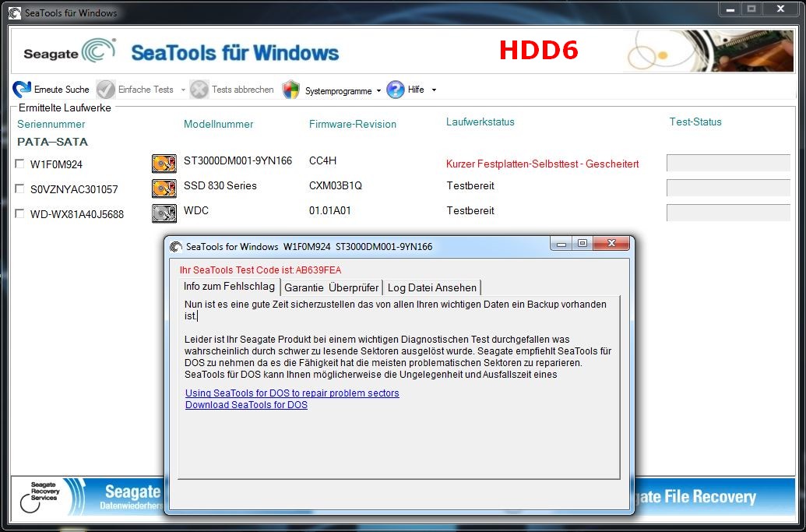
Task: Click the Hilfe question mark icon
Action: [x=396, y=90]
